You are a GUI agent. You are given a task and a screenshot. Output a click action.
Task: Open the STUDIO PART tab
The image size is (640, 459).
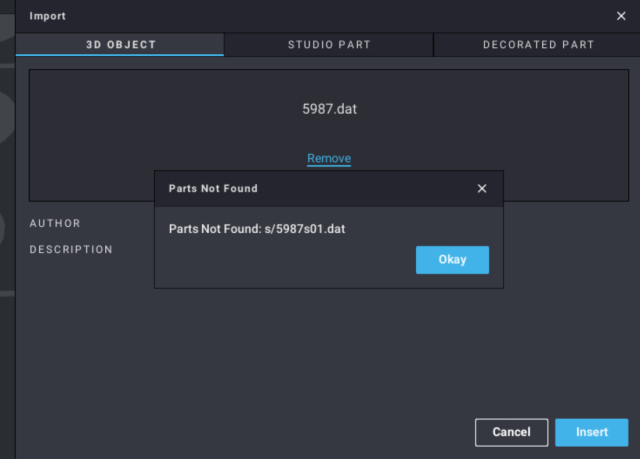[329, 45]
